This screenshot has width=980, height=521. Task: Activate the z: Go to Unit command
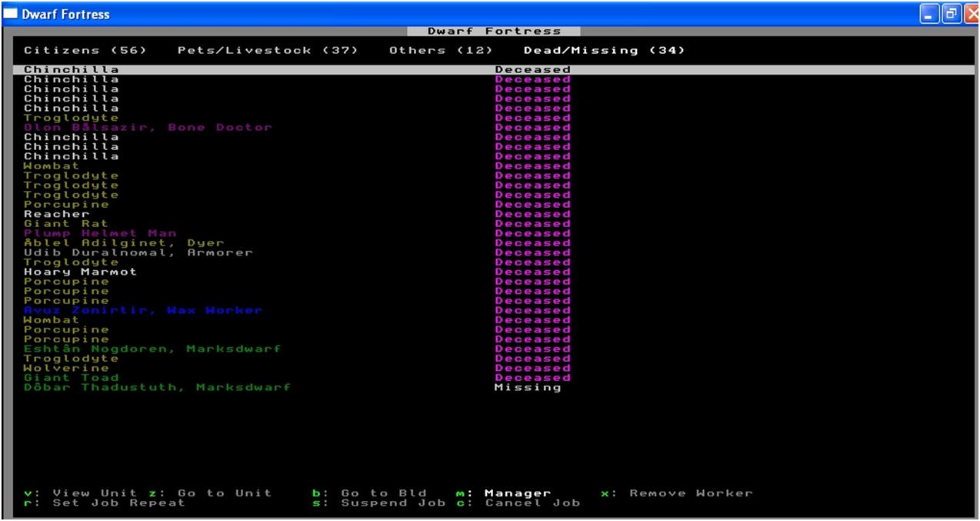(211, 493)
